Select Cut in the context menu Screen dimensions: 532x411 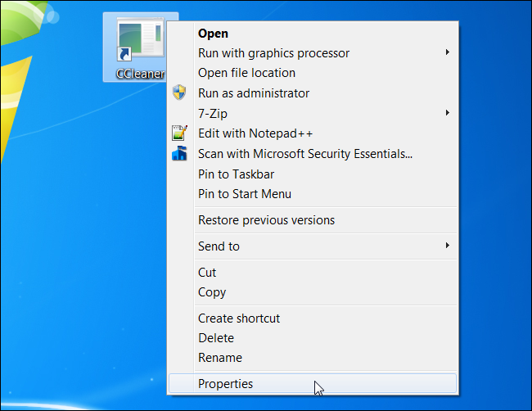(207, 272)
